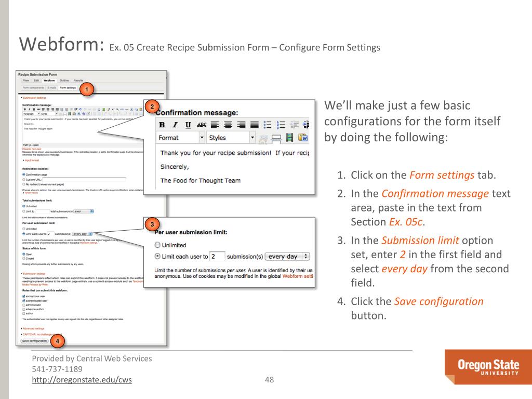Select the Confirmation page redirection radio
This screenshot has width=532, height=399.
[24, 175]
